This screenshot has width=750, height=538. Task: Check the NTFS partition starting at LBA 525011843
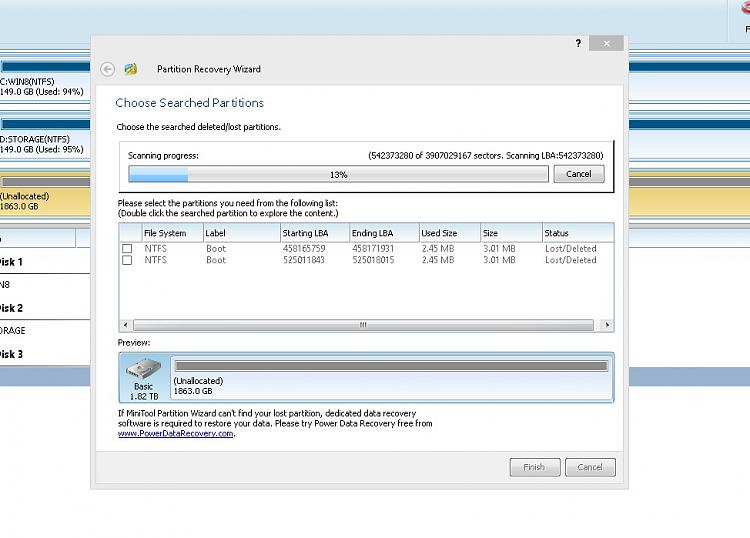tap(127, 260)
